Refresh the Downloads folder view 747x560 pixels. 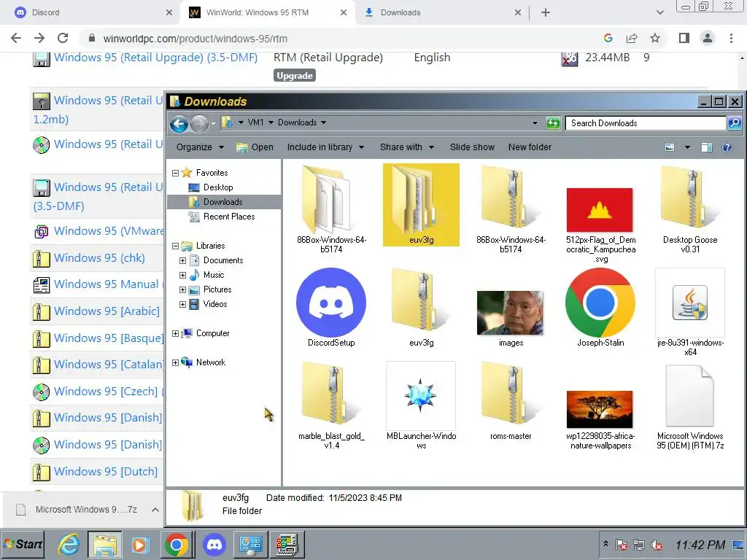[553, 123]
